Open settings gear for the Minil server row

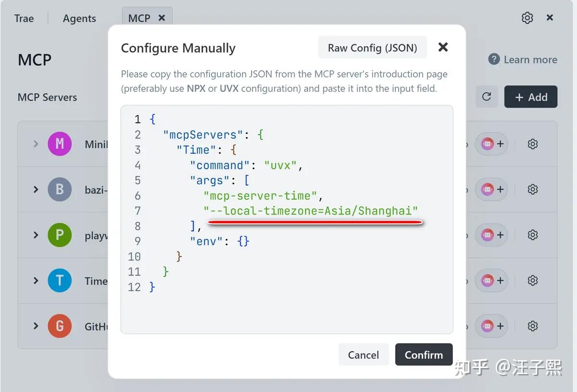pos(532,144)
